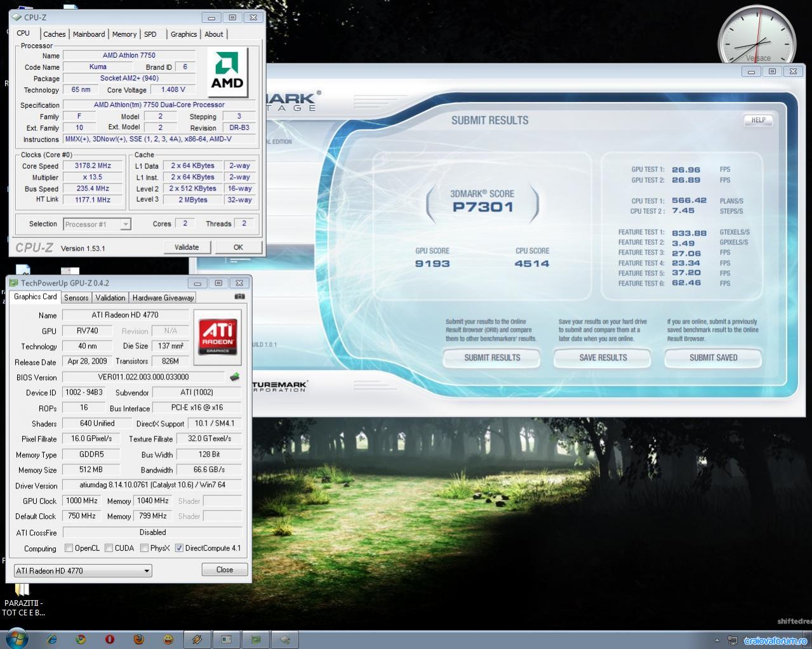Open the Validation tab in GPU-Z

tap(110, 298)
